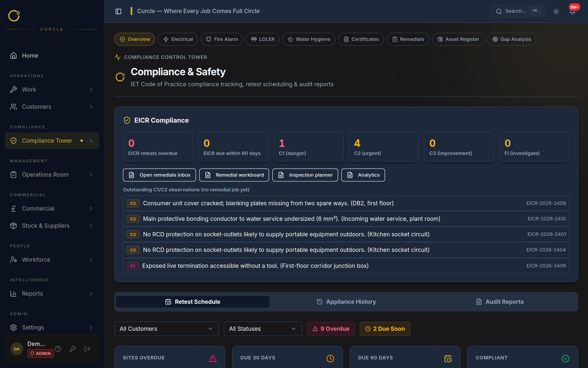The width and height of the screenshot is (588, 368).
Task: Open the Analytics button
Action: [363, 175]
